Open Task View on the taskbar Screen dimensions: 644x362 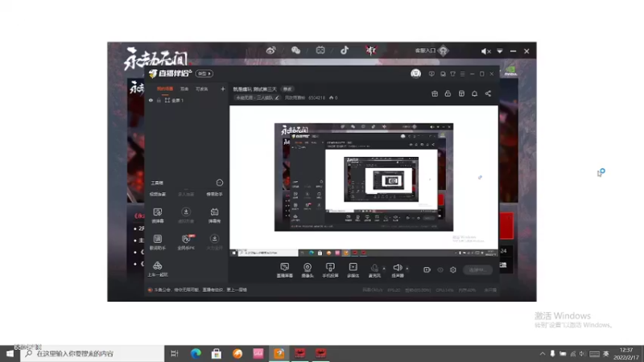(175, 353)
